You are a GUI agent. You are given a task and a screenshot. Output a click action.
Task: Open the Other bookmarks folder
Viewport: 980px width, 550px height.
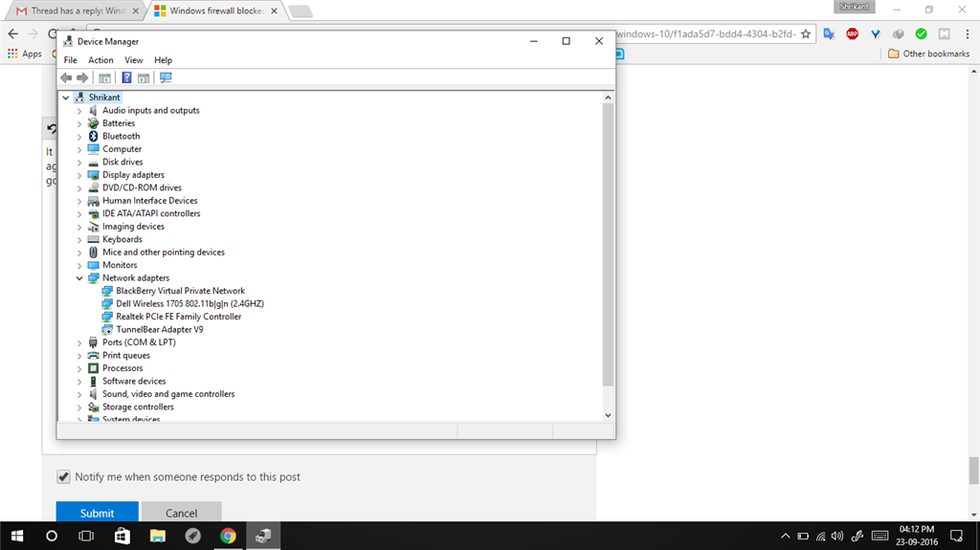(x=928, y=54)
